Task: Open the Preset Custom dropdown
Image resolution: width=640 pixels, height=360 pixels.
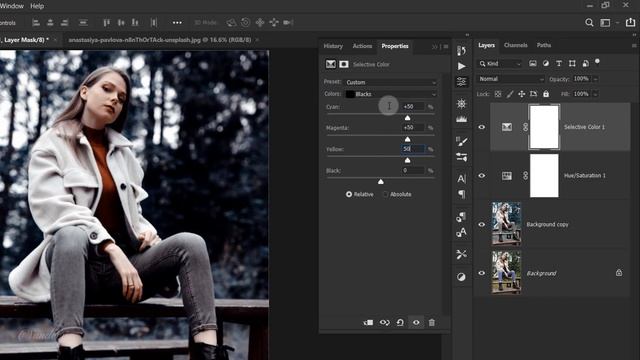Action: (391, 82)
